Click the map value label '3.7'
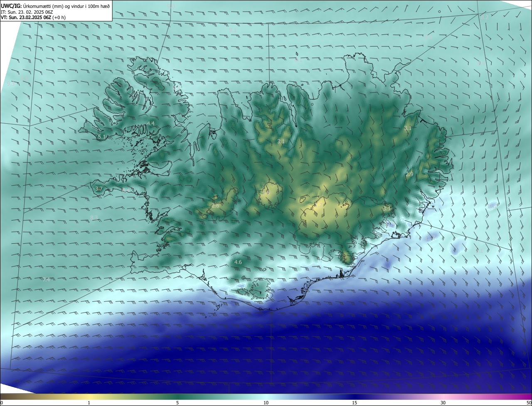The width and height of the screenshot is (532, 406). pos(99,188)
